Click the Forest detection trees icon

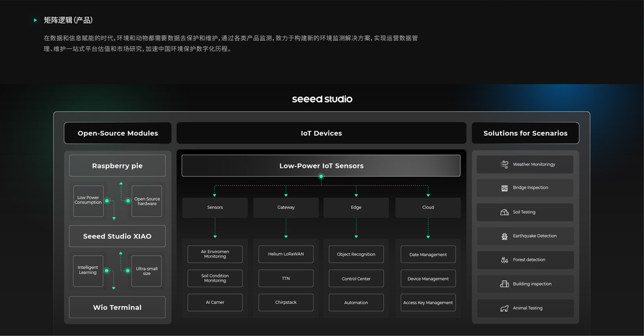tap(504, 260)
